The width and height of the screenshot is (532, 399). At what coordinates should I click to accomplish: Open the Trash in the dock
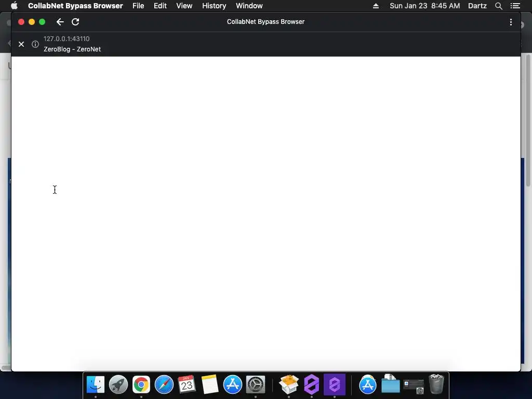coord(436,384)
